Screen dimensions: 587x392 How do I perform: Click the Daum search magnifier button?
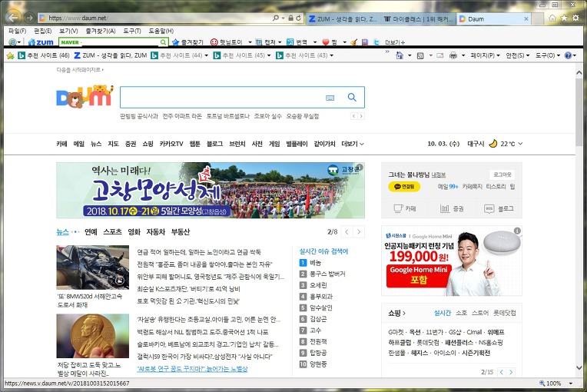[352, 98]
